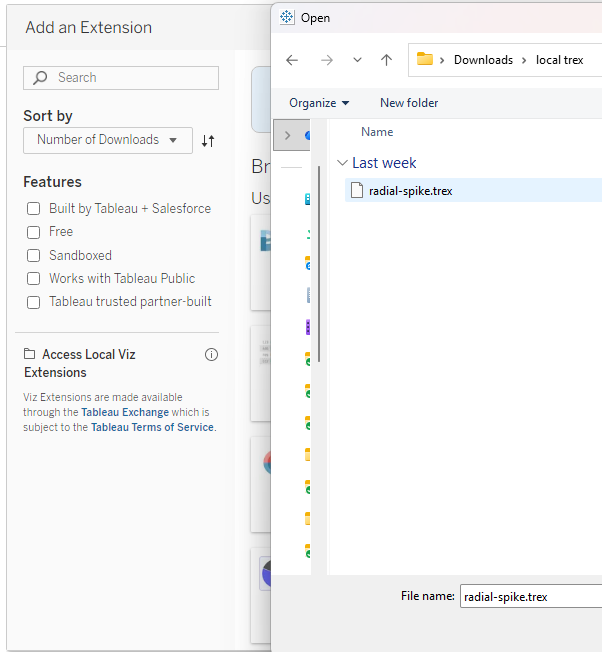Collapse the Last week group
The image size is (602, 652).
[342, 163]
